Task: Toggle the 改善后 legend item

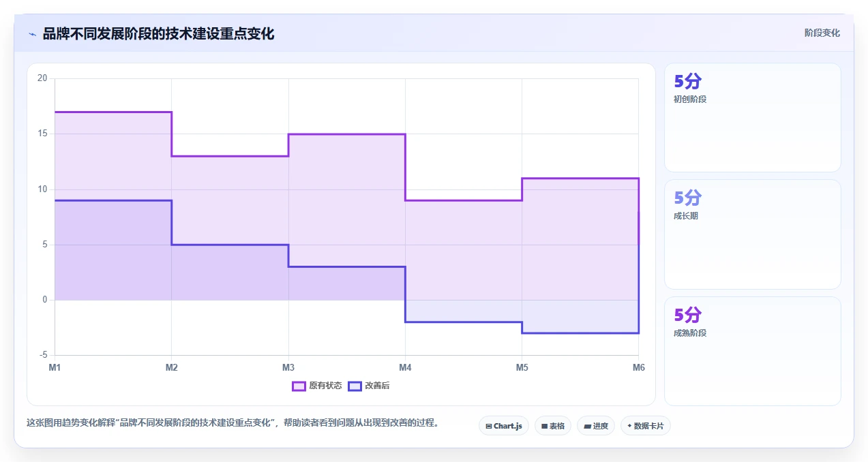Action: point(369,386)
